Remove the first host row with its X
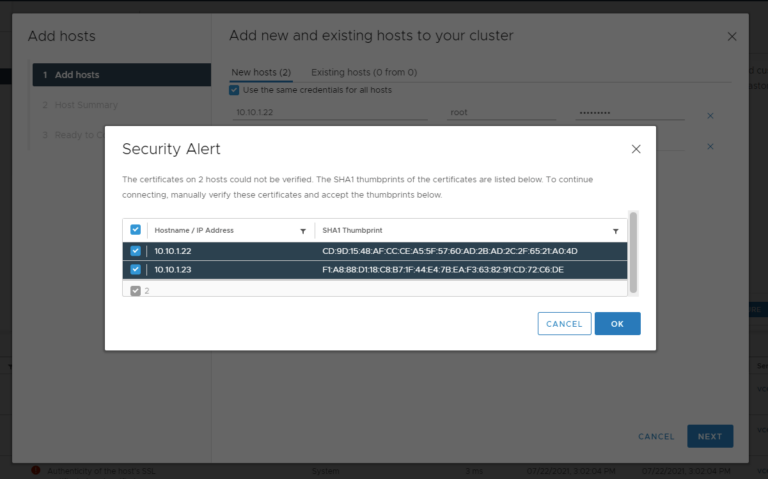 (x=710, y=116)
